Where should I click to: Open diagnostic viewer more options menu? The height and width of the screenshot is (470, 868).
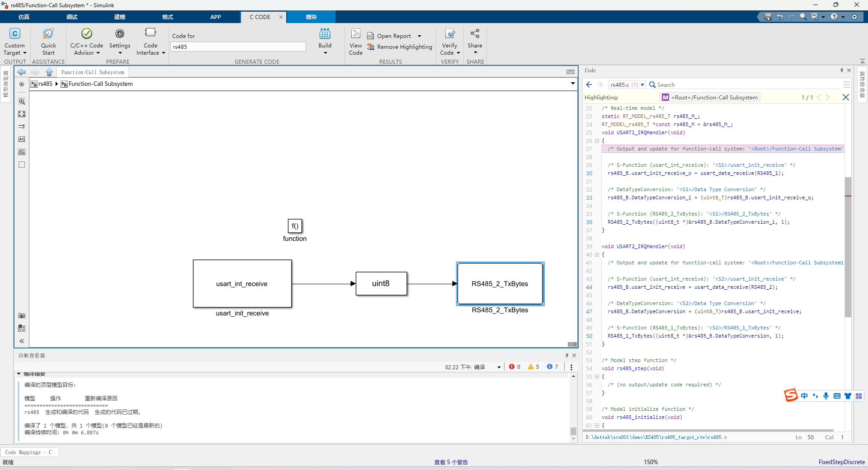(x=571, y=367)
